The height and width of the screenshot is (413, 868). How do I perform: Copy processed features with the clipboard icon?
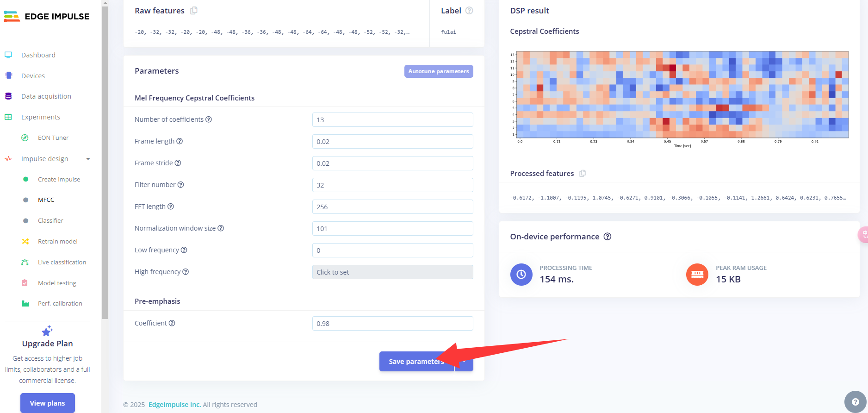click(x=583, y=173)
